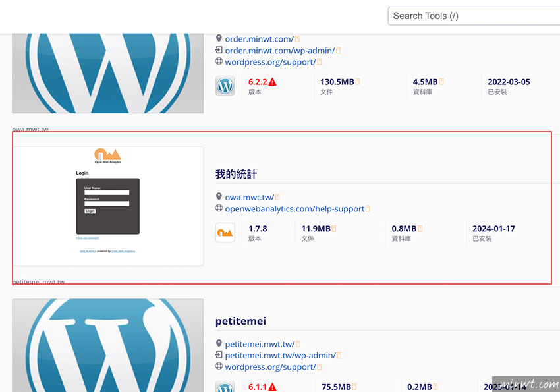Click Open Web Analytics app icon beside 1.7.8
This screenshot has height=392, width=560.
(225, 233)
